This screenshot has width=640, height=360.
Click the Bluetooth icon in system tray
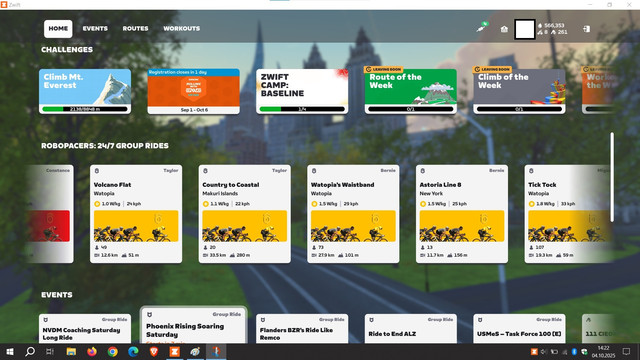[x=574, y=352]
